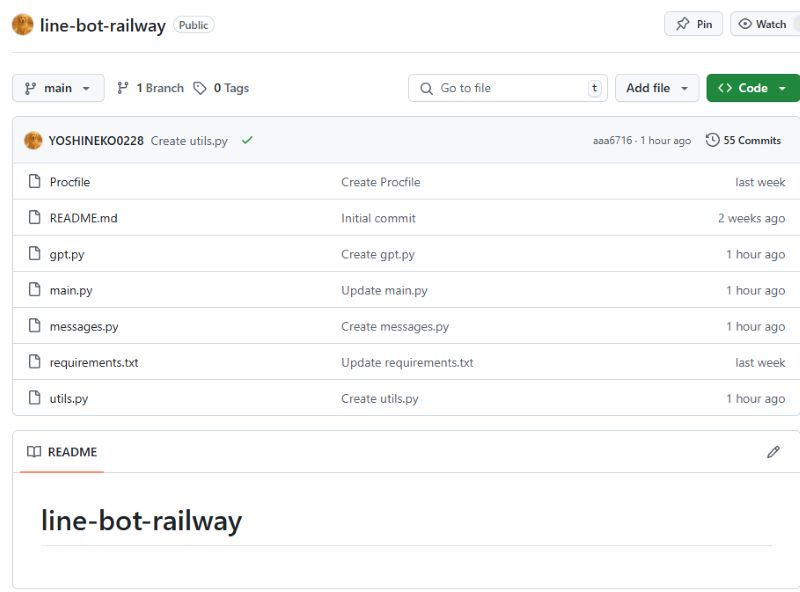
Task: Open the Create gpt.py commit message
Action: [378, 254]
